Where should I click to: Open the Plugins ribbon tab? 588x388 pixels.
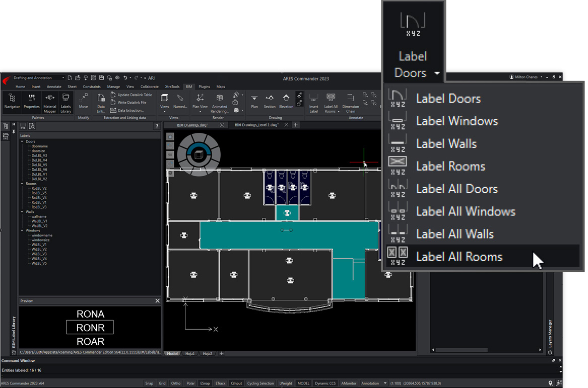pos(204,87)
